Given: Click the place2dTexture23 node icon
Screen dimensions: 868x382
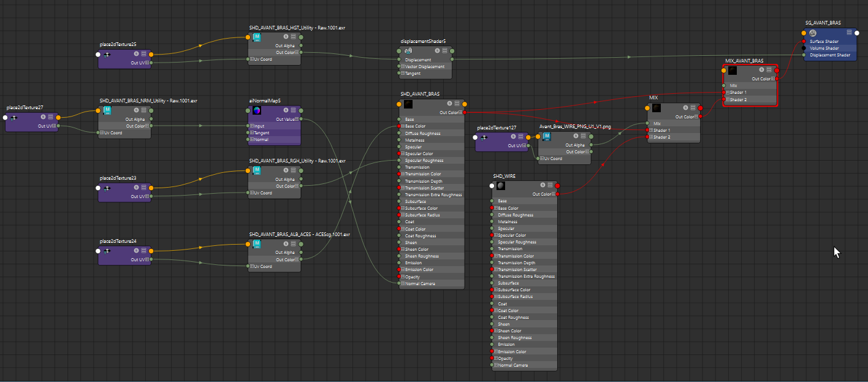Looking at the screenshot, I should click(107, 188).
